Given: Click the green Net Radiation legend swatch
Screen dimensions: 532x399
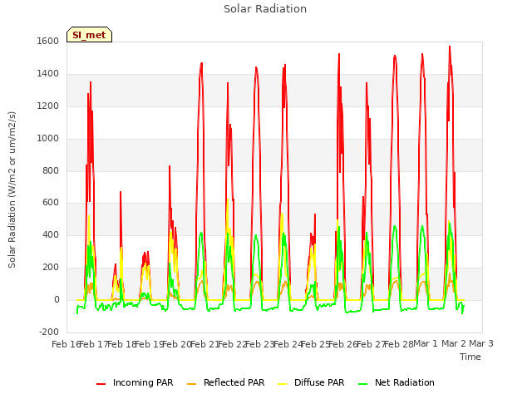Looking at the screenshot, I should 363,384.
